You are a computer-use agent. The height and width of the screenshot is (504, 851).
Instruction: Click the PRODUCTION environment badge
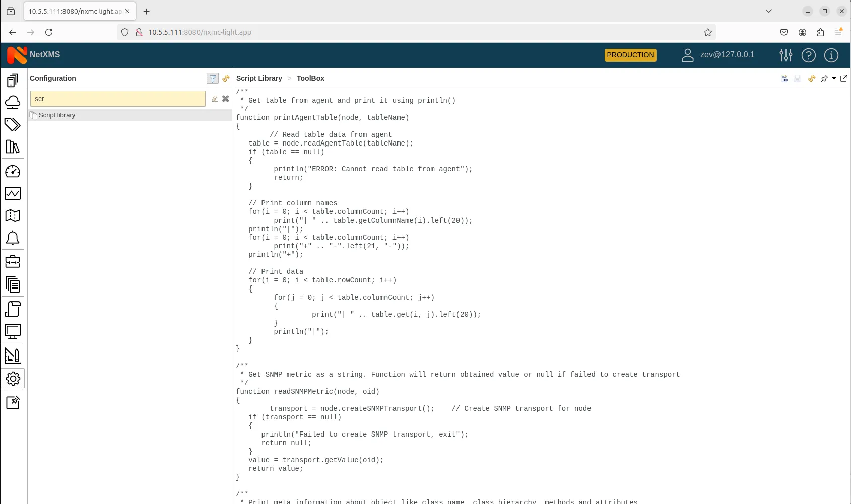[630, 55]
